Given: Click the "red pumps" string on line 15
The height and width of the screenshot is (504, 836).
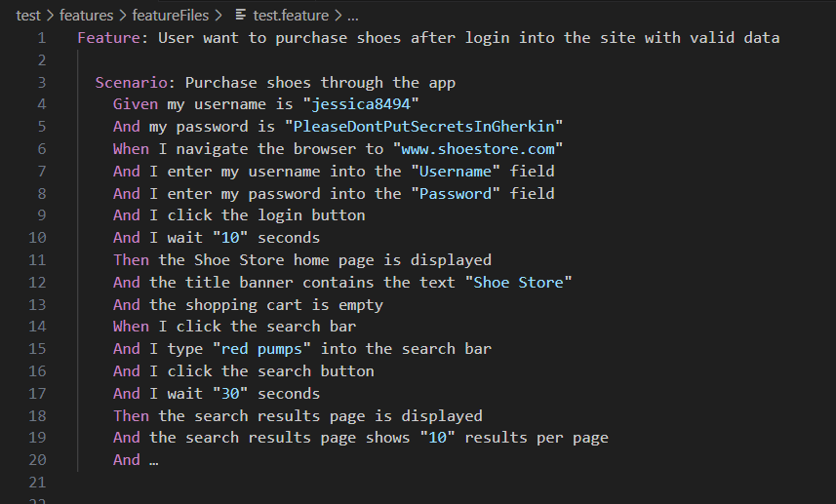Looking at the screenshot, I should pos(261,349).
